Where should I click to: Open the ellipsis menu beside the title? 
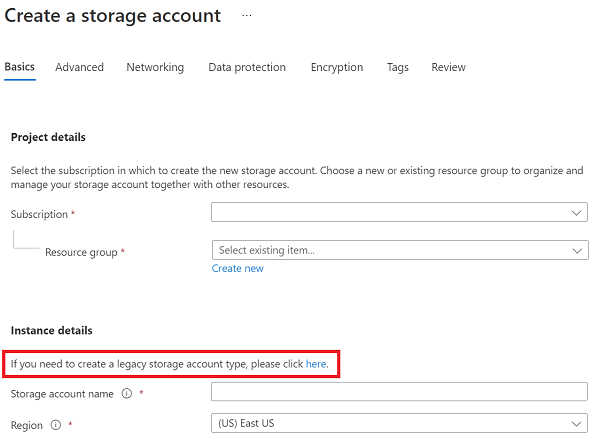247,16
